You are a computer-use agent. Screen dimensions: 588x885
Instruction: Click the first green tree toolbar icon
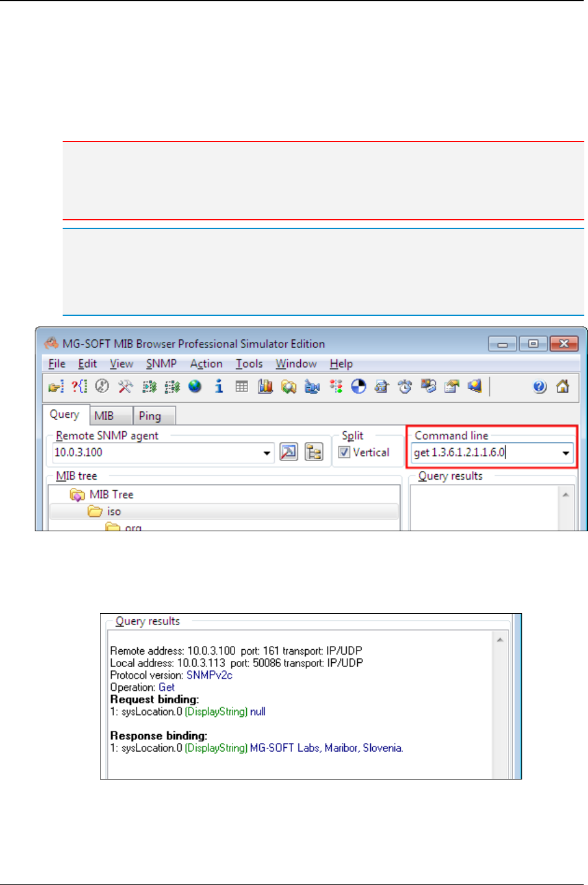tap(149, 387)
